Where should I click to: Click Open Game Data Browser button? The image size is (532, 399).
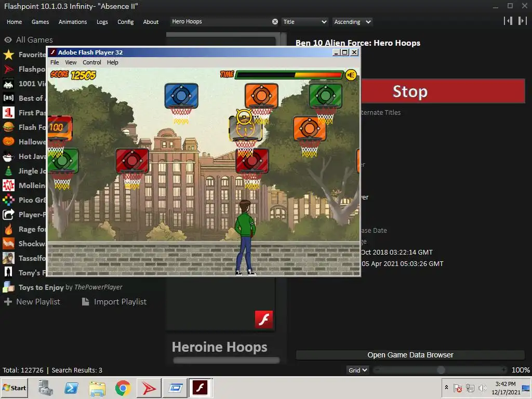click(410, 355)
